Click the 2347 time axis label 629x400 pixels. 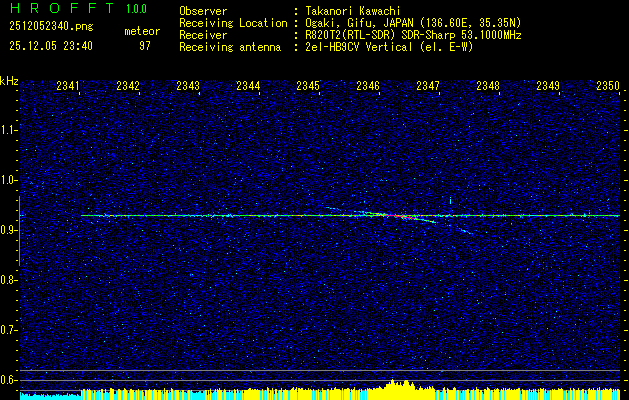coord(428,87)
